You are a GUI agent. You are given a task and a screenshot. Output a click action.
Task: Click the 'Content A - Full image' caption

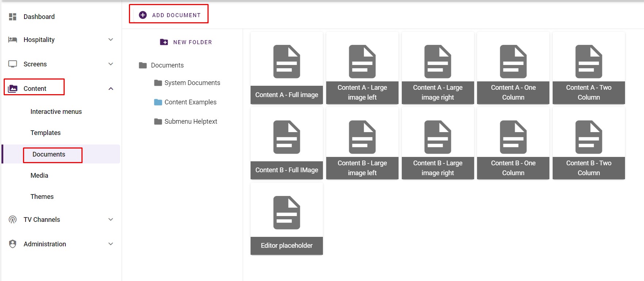click(x=287, y=95)
